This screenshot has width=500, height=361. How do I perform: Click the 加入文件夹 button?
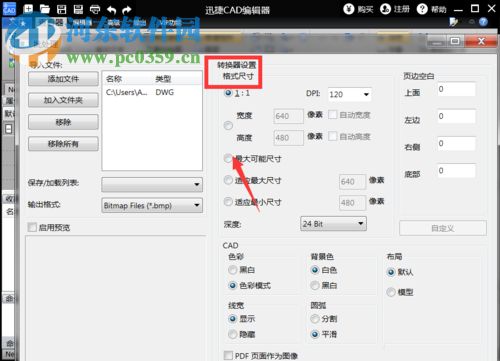[x=63, y=100]
